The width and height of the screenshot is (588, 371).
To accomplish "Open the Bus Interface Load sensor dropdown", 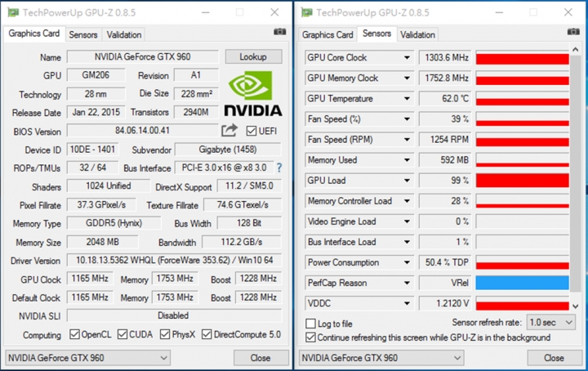I will [407, 242].
